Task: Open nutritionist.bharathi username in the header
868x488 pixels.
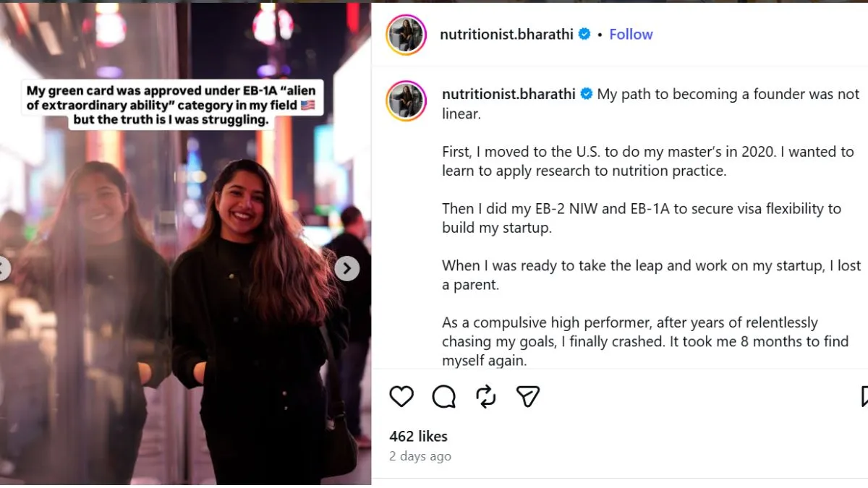Action: pos(507,34)
